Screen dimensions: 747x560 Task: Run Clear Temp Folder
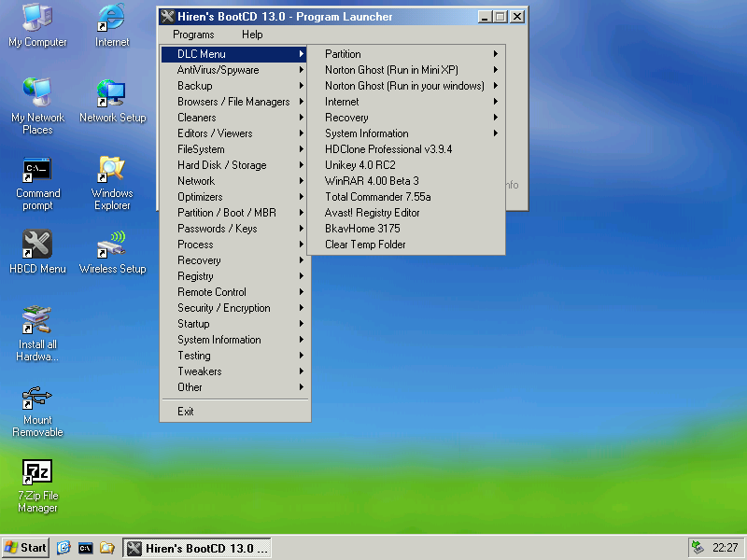(406, 245)
